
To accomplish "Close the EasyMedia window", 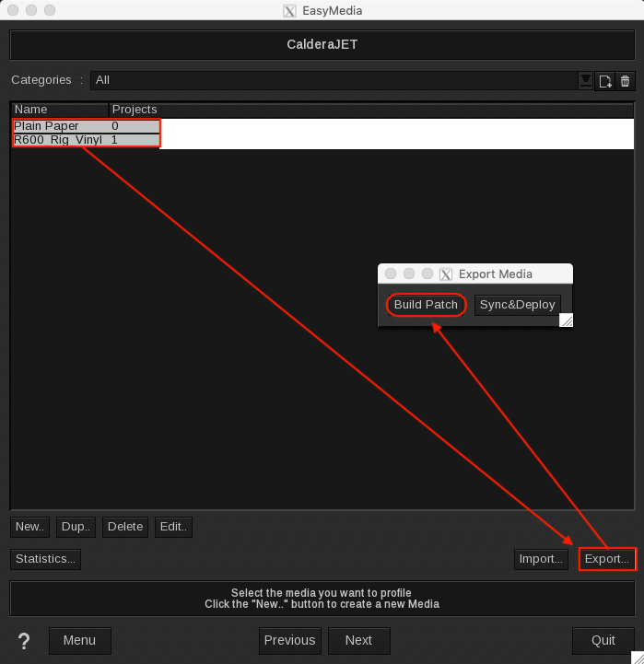I will pyautogui.click(x=13, y=10).
